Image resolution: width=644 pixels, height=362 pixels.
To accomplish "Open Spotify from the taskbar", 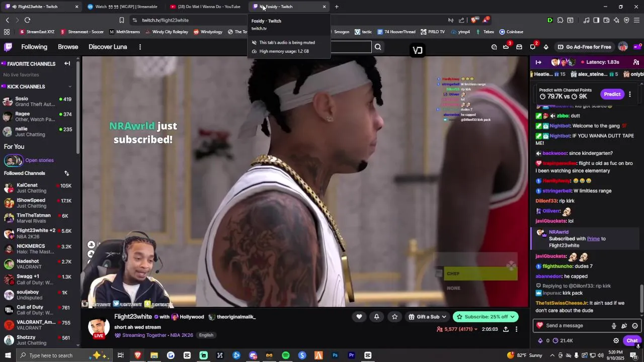I will [x=286, y=355].
